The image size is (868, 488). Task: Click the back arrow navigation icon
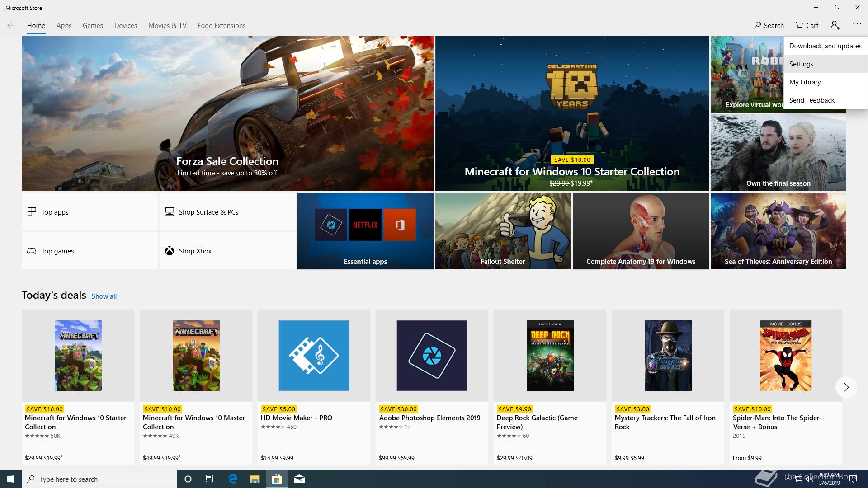pyautogui.click(x=11, y=25)
